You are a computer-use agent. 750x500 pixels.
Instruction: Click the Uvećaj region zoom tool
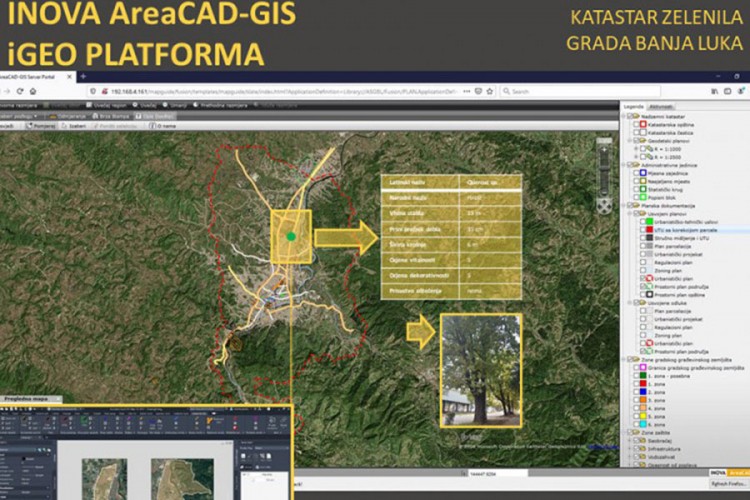pyautogui.click(x=105, y=105)
